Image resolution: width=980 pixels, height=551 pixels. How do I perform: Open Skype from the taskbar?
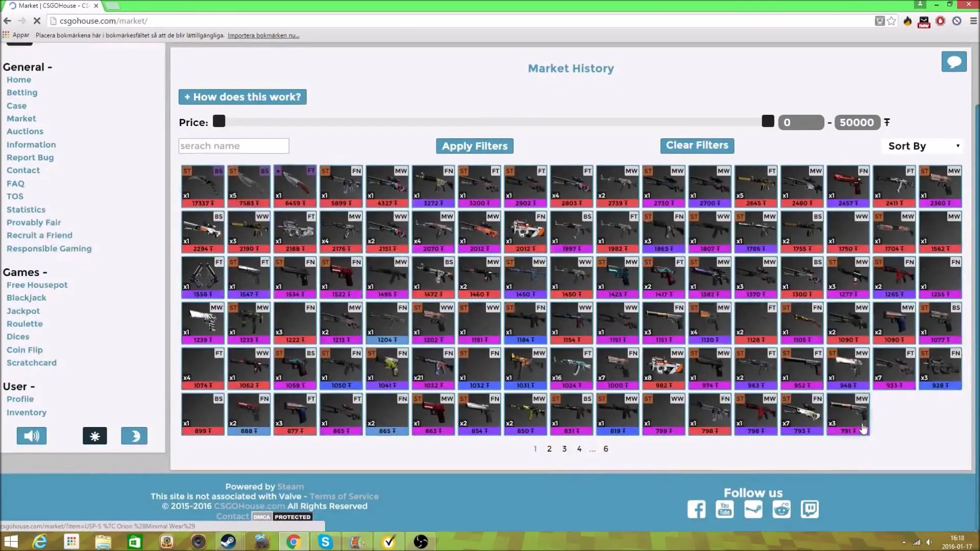pos(325,541)
